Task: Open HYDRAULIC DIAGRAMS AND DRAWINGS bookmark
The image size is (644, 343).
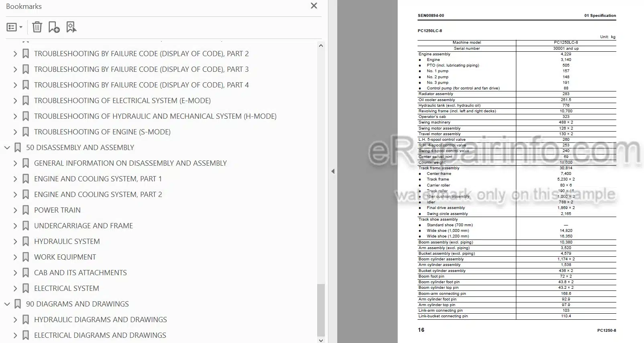Action: coord(100,320)
